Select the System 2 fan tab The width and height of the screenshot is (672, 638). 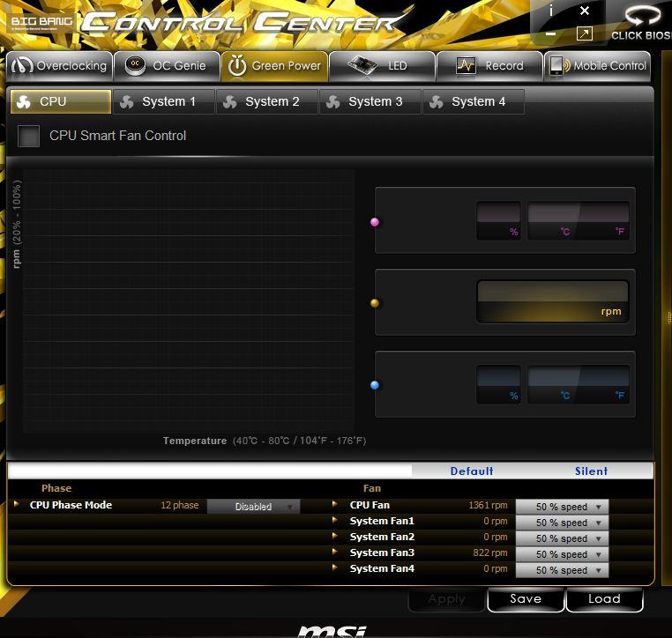[267, 101]
